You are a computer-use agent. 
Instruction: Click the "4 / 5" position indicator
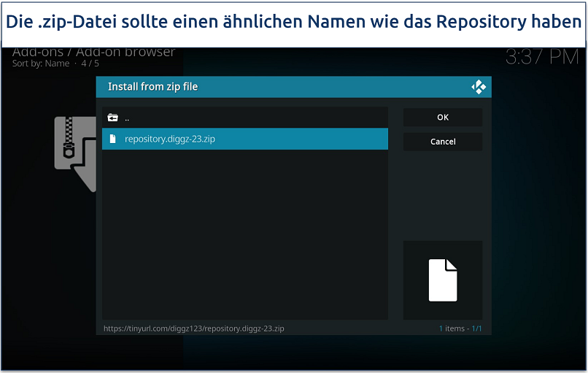pos(90,64)
